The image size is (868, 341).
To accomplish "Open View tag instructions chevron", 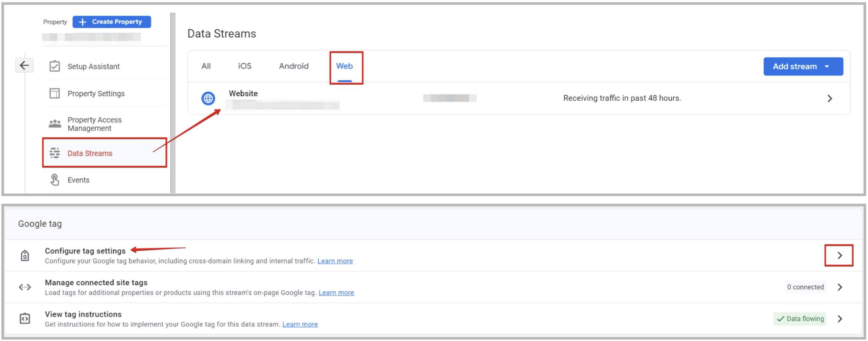I will pos(840,319).
